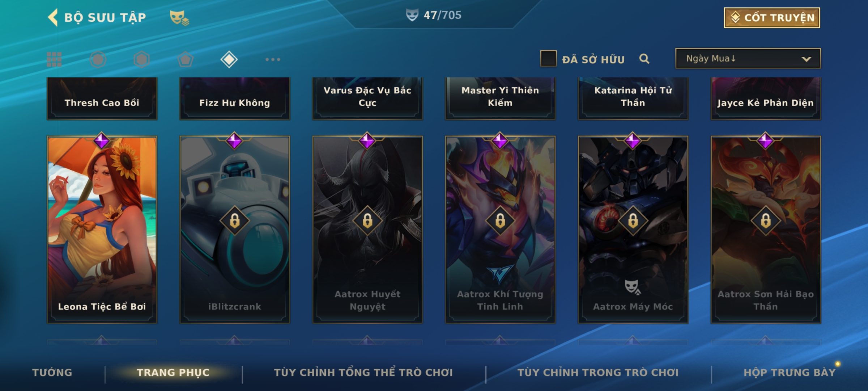Click the Cốt Truyện button
Screen dimensions: 868x391
[x=772, y=17]
